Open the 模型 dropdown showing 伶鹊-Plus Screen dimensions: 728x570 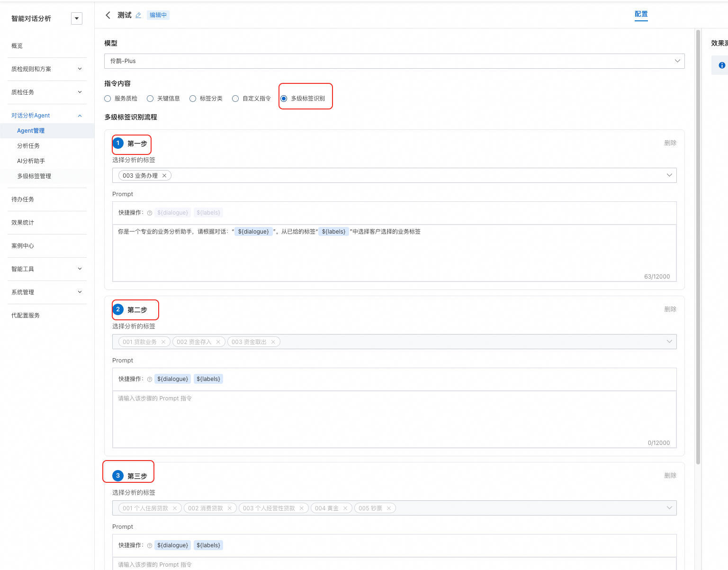[x=395, y=61]
